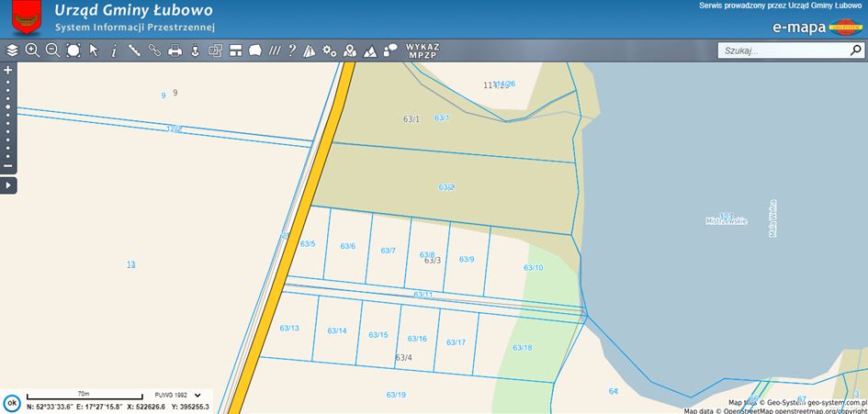868x414 pixels.
Task: Run search with the magnifier button
Action: pos(856,50)
